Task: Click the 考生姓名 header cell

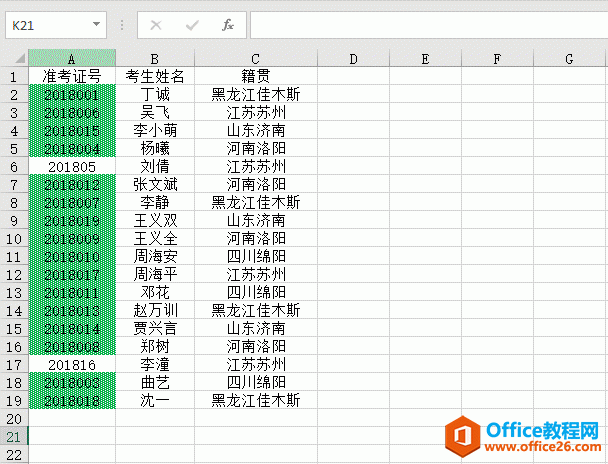Action: 155,76
